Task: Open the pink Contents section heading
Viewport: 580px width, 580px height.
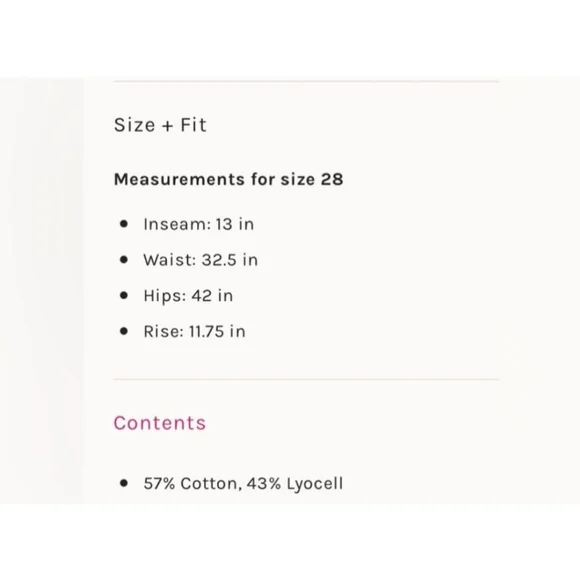Action: (159, 423)
